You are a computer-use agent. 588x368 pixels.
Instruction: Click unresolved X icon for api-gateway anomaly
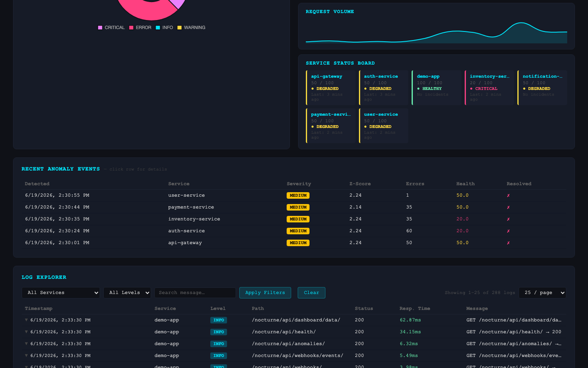click(508, 243)
